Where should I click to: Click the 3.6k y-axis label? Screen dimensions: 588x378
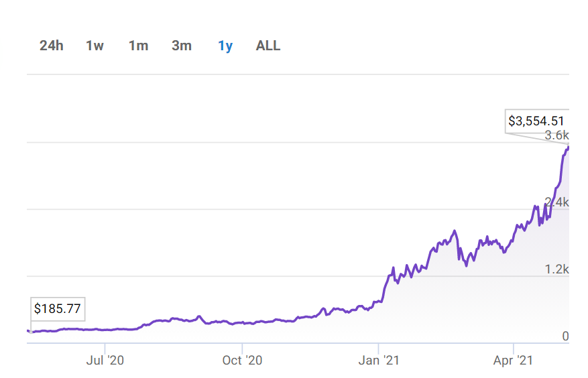click(x=556, y=135)
